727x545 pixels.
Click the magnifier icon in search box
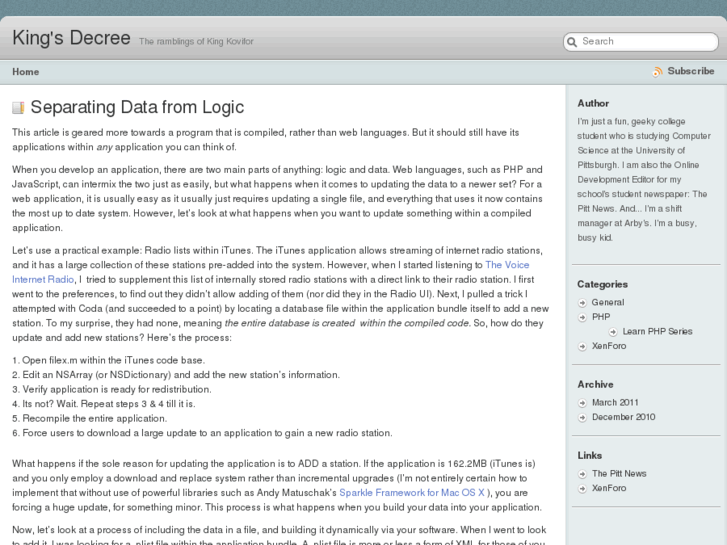tap(572, 42)
